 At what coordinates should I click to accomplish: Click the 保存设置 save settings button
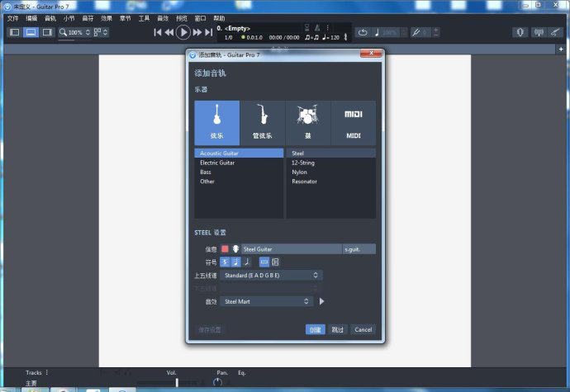click(x=210, y=329)
